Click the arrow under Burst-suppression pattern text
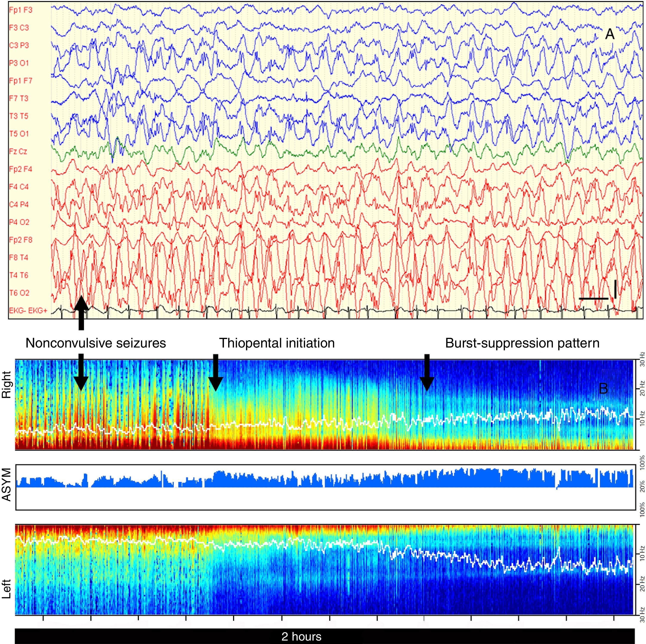 (427, 372)
